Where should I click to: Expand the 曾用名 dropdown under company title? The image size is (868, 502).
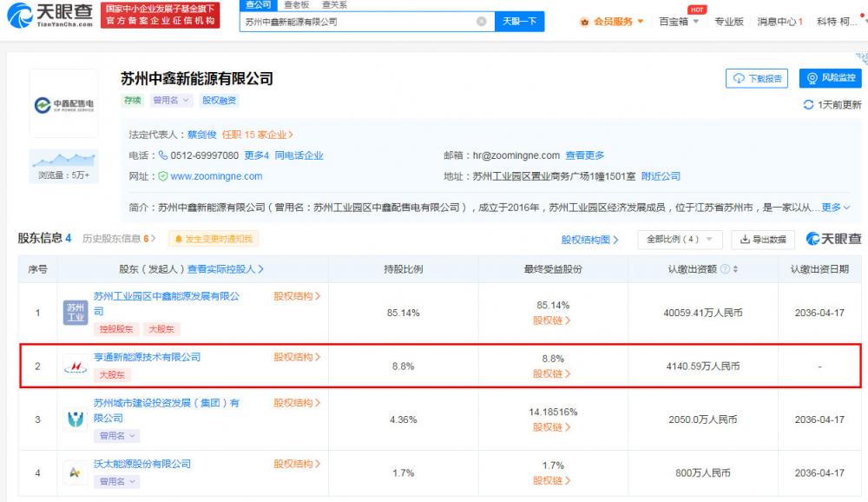coord(171,100)
